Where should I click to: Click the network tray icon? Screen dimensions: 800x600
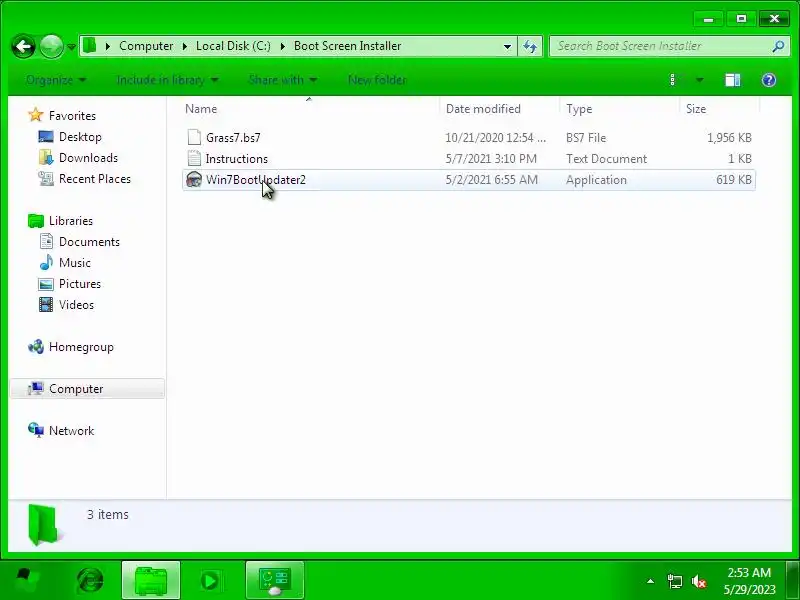(674, 581)
